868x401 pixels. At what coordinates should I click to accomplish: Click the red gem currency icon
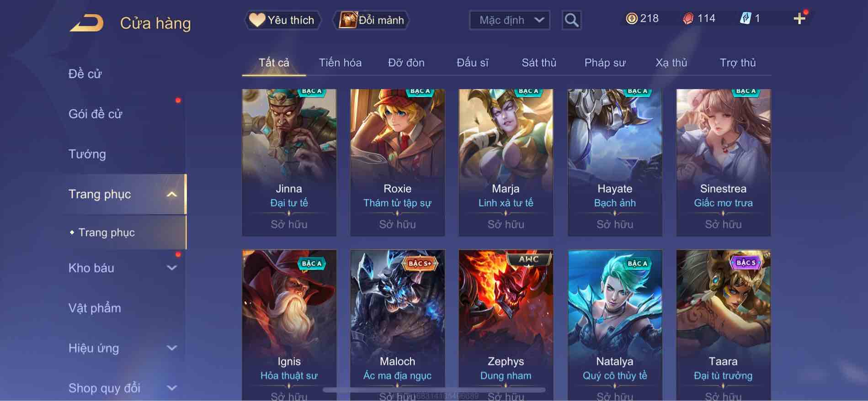click(x=688, y=19)
